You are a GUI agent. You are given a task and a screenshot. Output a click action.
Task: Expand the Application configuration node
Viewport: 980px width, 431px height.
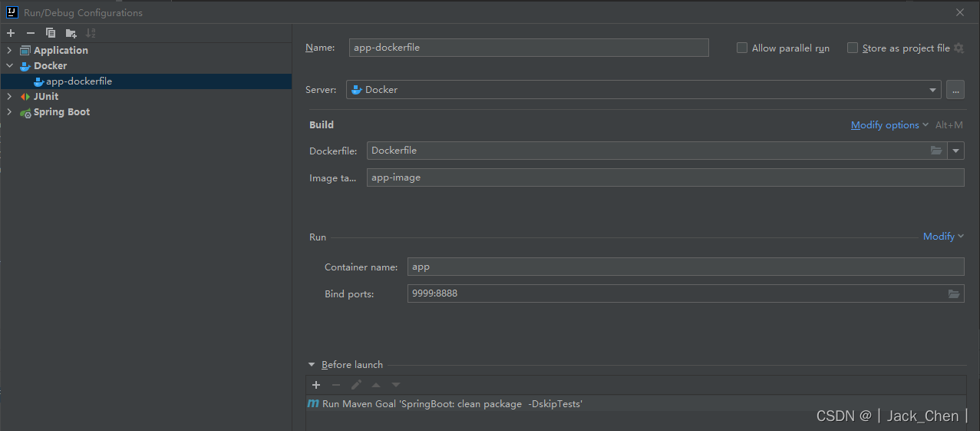pyautogui.click(x=9, y=51)
